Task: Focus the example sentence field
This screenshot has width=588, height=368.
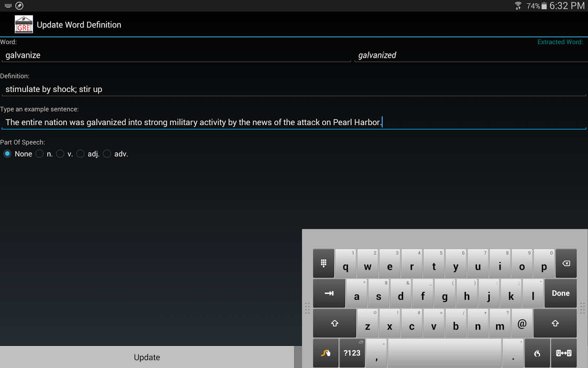Action: (294, 122)
